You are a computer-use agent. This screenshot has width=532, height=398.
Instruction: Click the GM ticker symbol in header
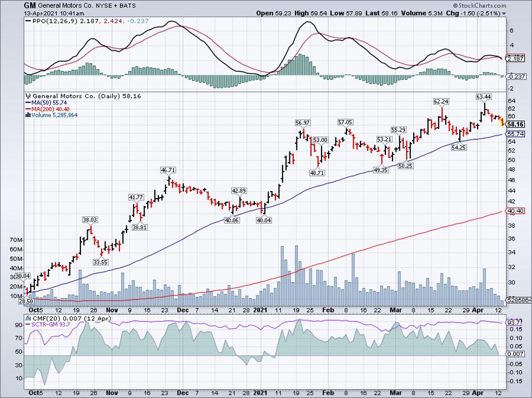(30, 6)
